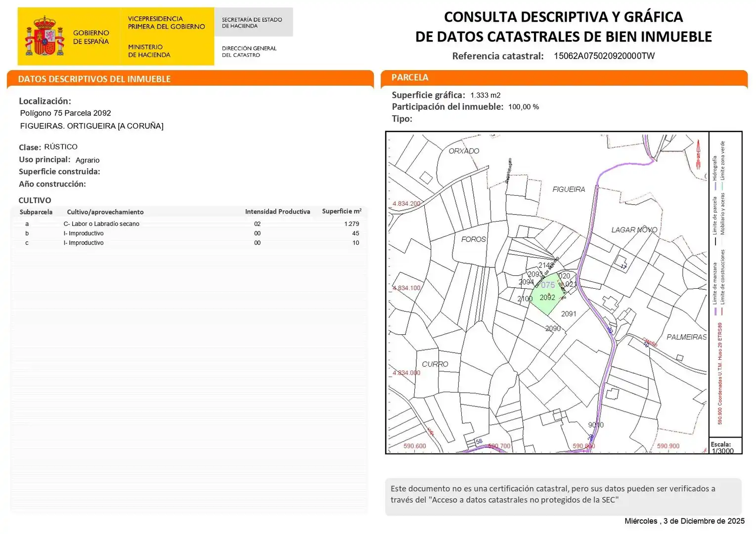The image size is (756, 534).
Task: Click the 'CURRO' place label on the map
Action: point(435,364)
